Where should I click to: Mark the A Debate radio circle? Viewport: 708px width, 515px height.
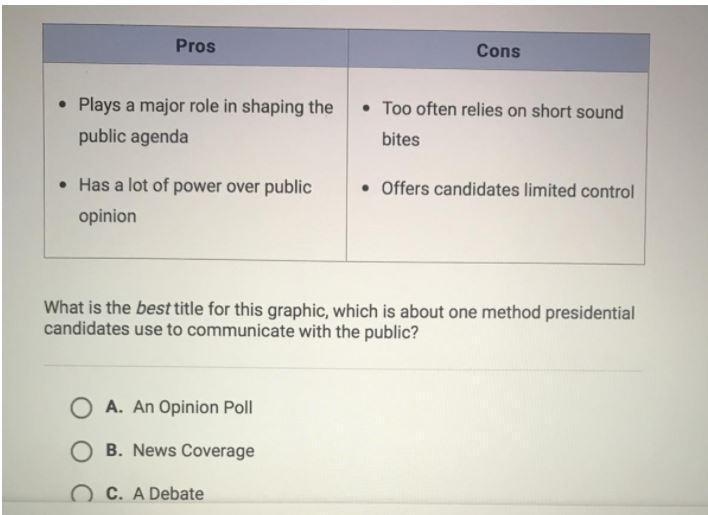pyautogui.click(x=81, y=494)
